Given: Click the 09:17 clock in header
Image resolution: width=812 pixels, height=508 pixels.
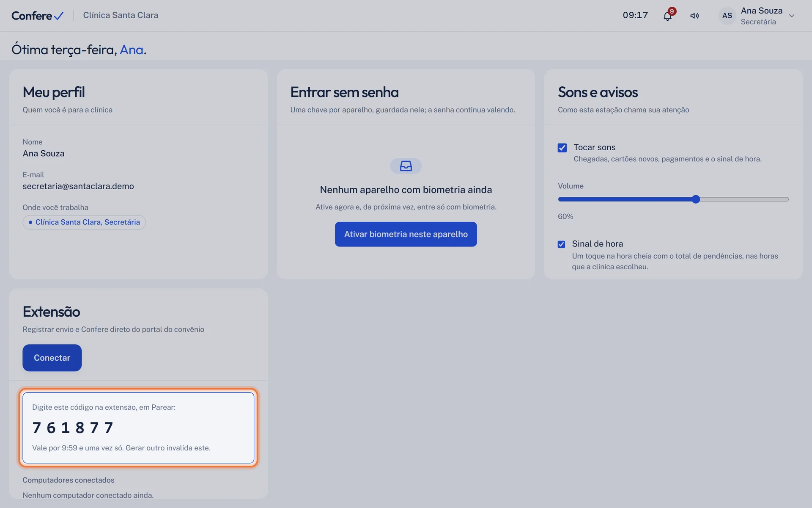Looking at the screenshot, I should [635, 15].
